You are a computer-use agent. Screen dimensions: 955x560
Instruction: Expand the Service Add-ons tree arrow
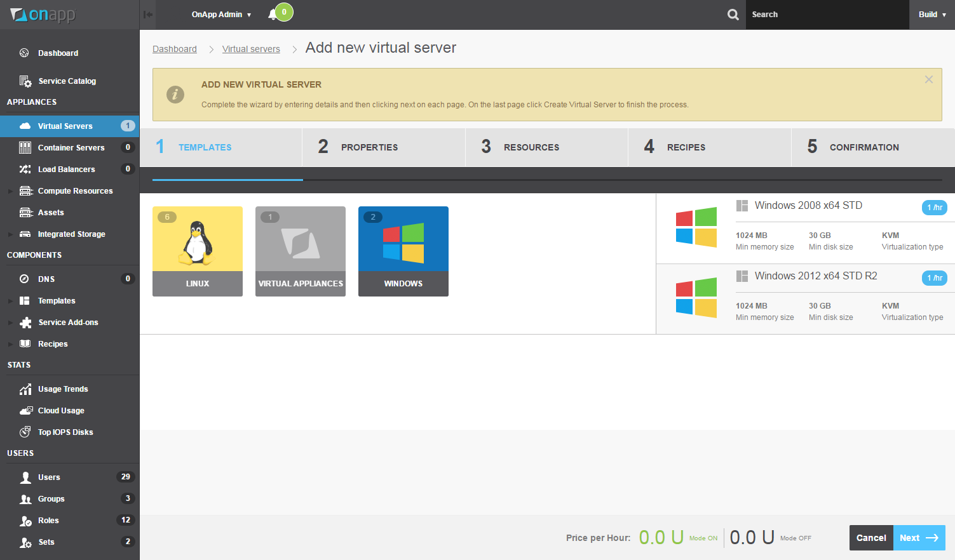[10, 322]
